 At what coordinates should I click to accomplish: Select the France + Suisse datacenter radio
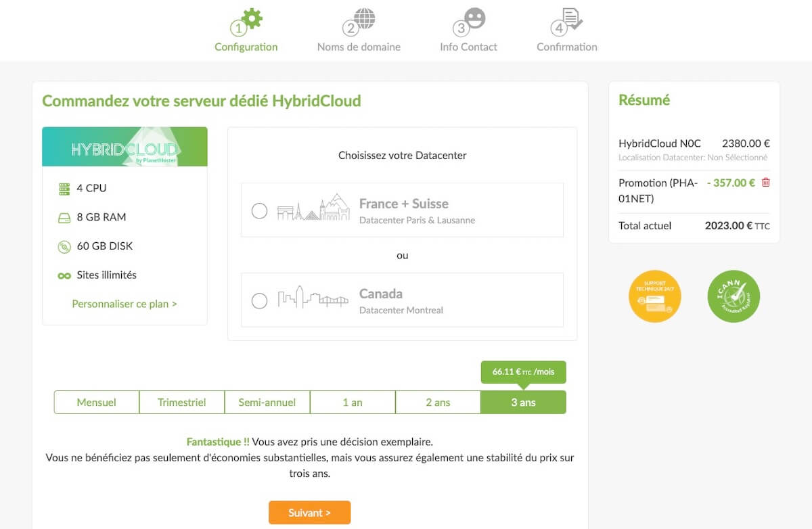[x=259, y=211]
